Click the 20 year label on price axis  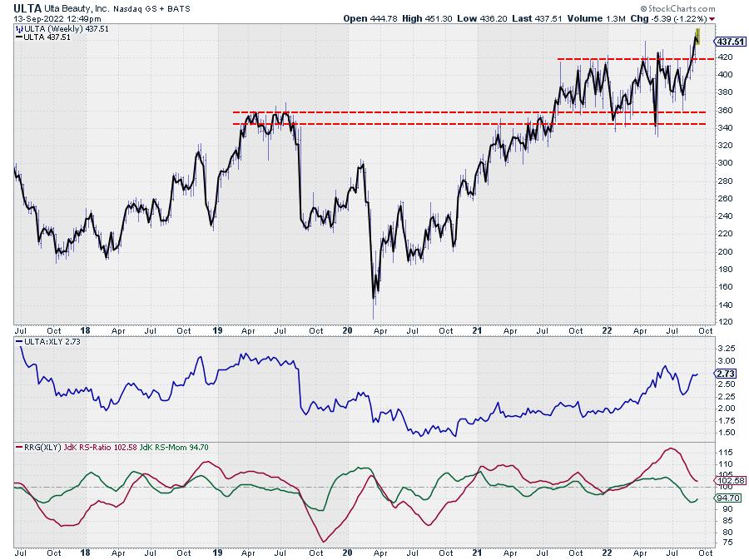348,330
